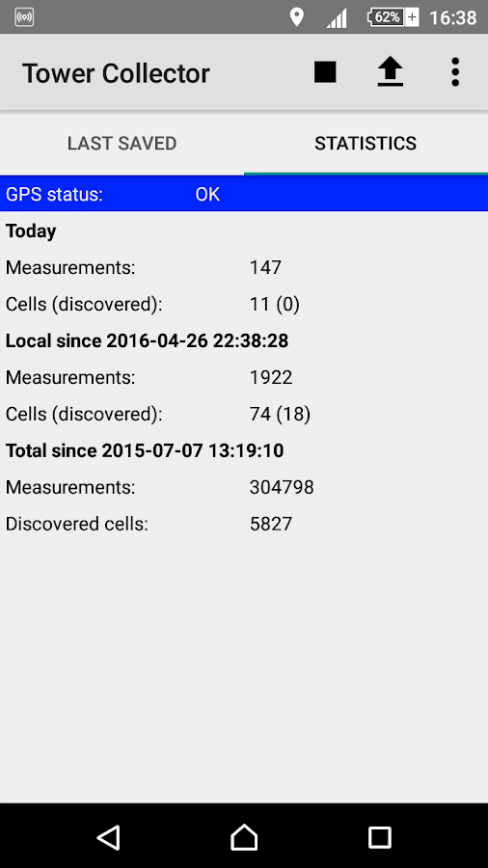488x868 pixels.
Task: Tap the Discovered cells 5827 row
Action: (x=244, y=524)
